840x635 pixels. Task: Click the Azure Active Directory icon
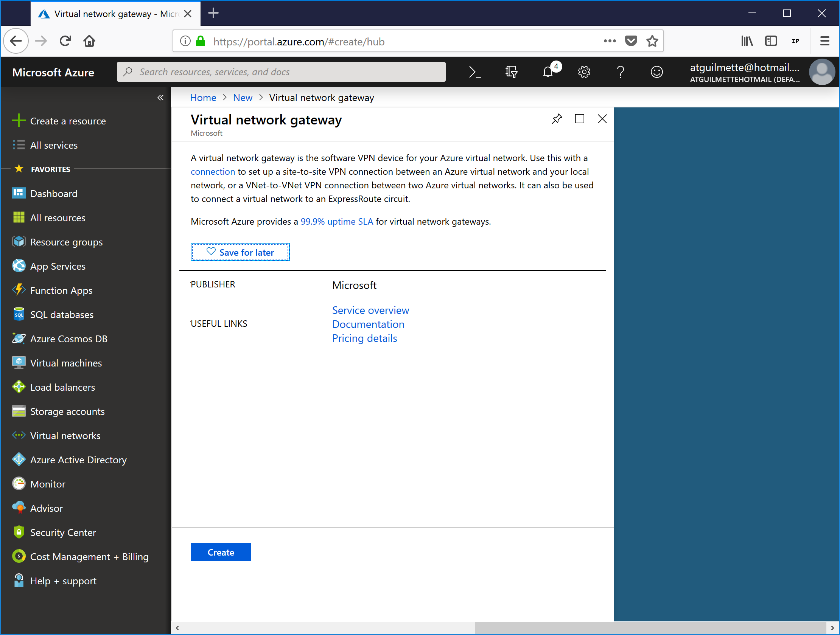pyautogui.click(x=19, y=459)
